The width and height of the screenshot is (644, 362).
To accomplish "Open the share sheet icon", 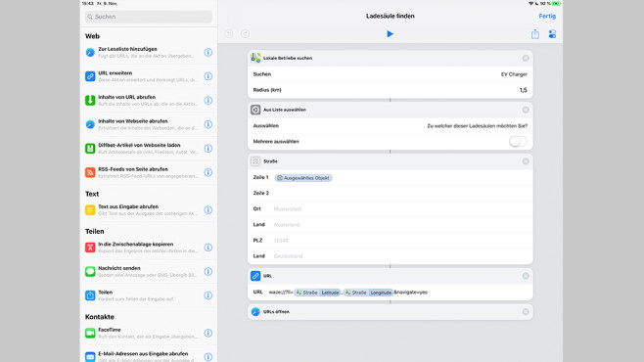I will pos(534,34).
